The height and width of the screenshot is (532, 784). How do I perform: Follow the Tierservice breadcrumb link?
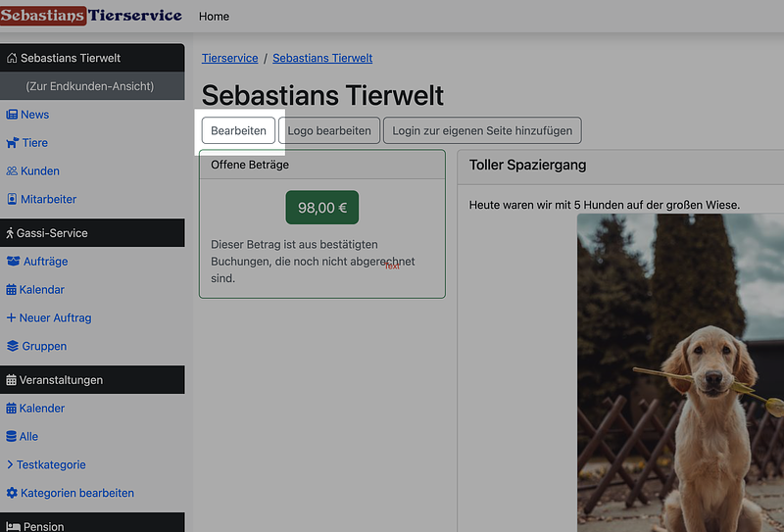(229, 58)
